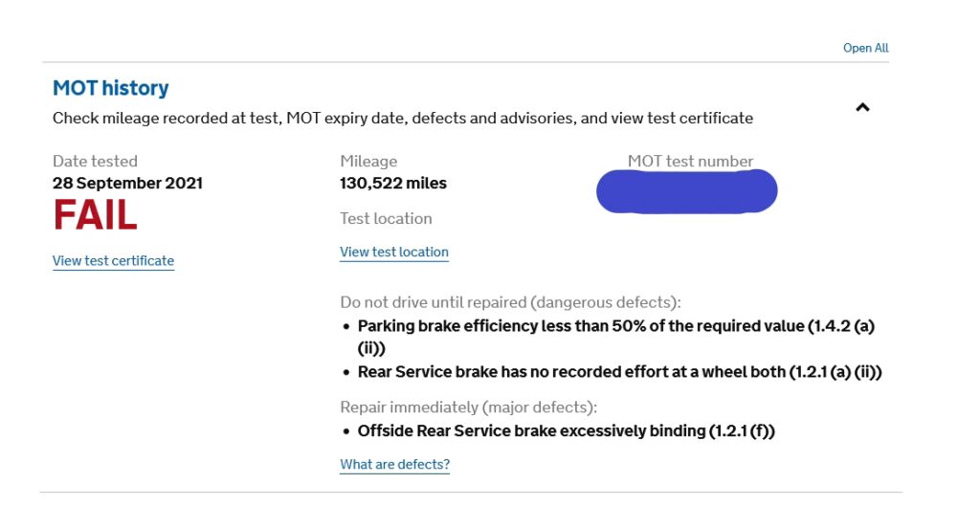Open the View test certificate link
This screenshot has height=528, width=980.
click(113, 261)
